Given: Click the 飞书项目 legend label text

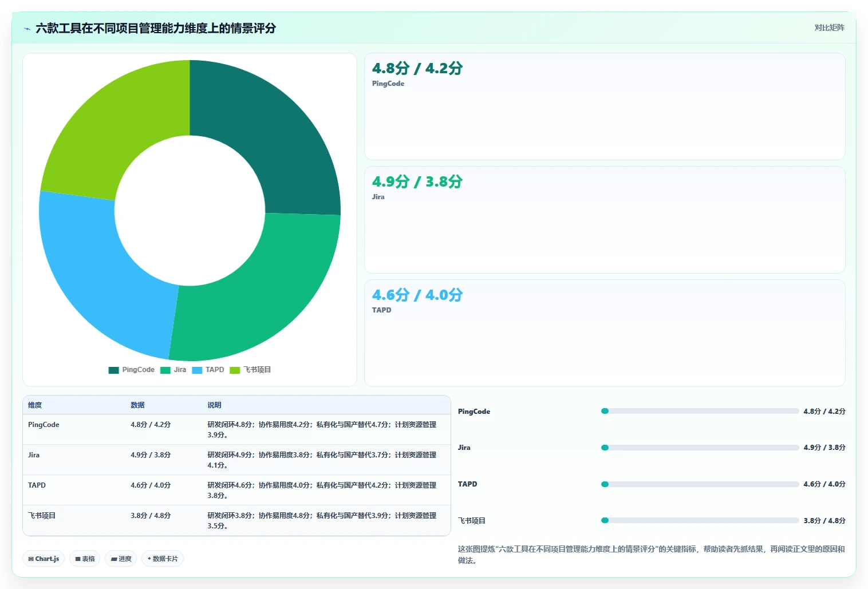Looking at the screenshot, I should coord(257,370).
